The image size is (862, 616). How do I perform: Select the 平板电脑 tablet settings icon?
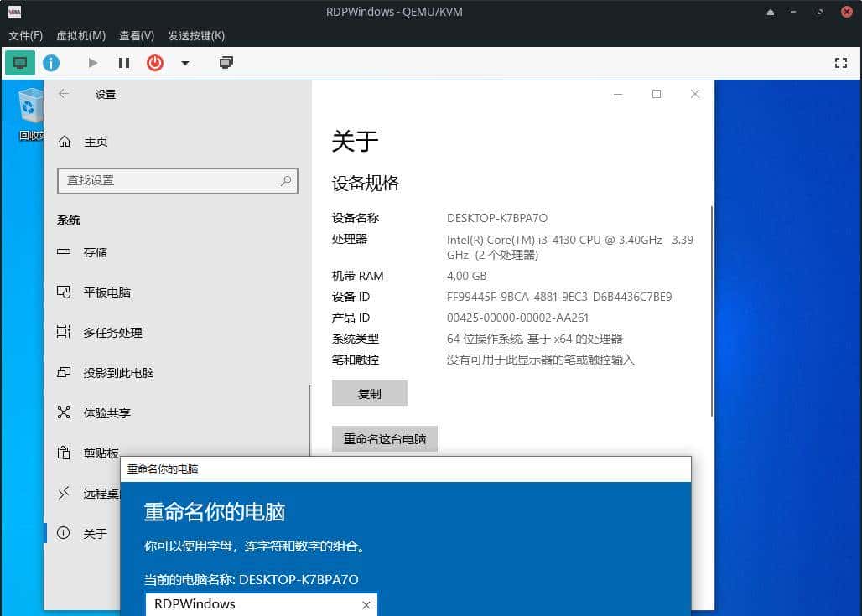pos(65,292)
